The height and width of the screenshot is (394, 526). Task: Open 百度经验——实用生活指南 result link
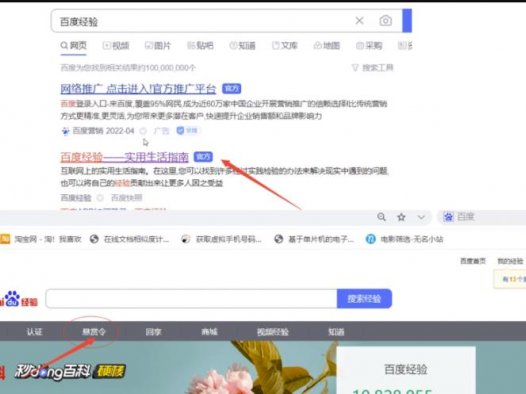124,157
